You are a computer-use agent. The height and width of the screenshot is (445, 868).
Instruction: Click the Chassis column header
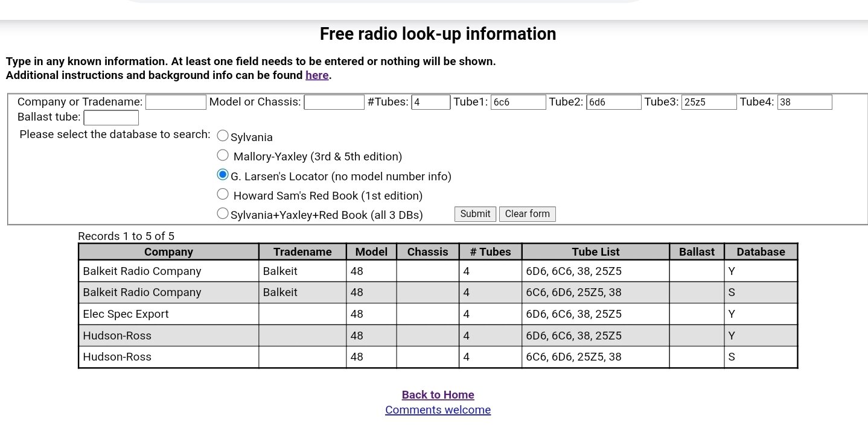[427, 252]
